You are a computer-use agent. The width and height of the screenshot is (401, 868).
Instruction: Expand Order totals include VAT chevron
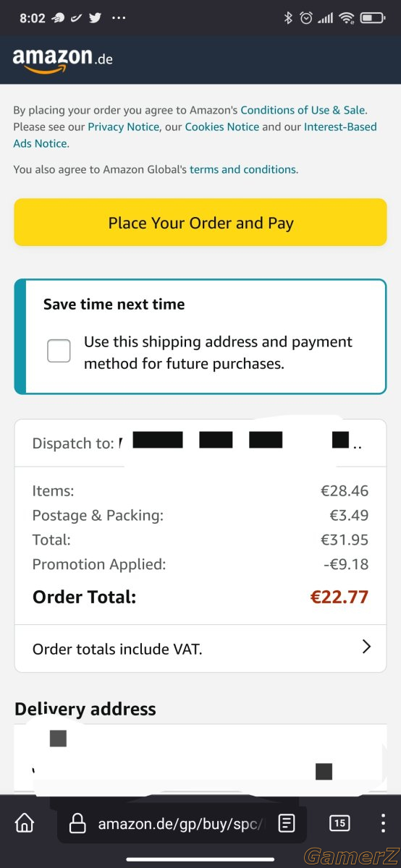pos(366,647)
